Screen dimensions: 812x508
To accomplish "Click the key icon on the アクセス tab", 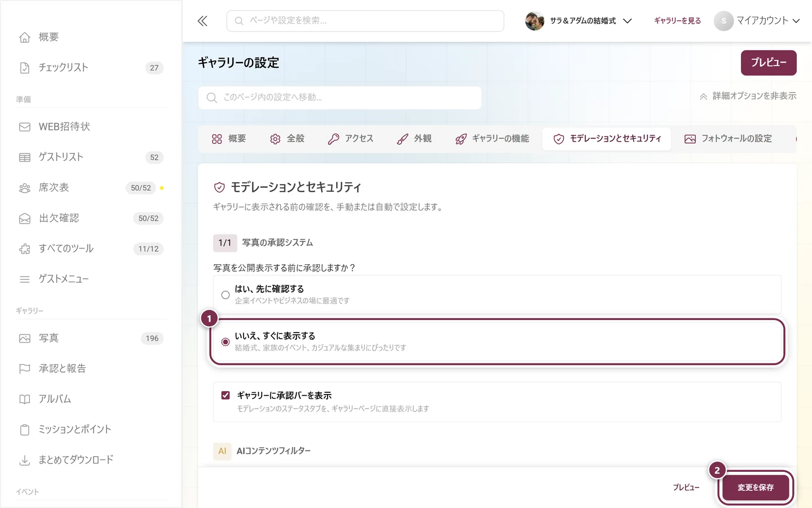I will pyautogui.click(x=334, y=139).
